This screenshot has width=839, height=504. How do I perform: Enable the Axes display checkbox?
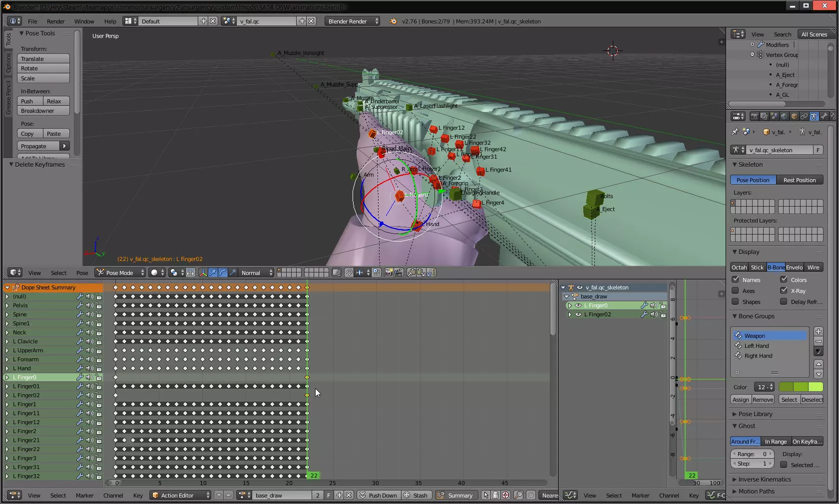tap(736, 291)
